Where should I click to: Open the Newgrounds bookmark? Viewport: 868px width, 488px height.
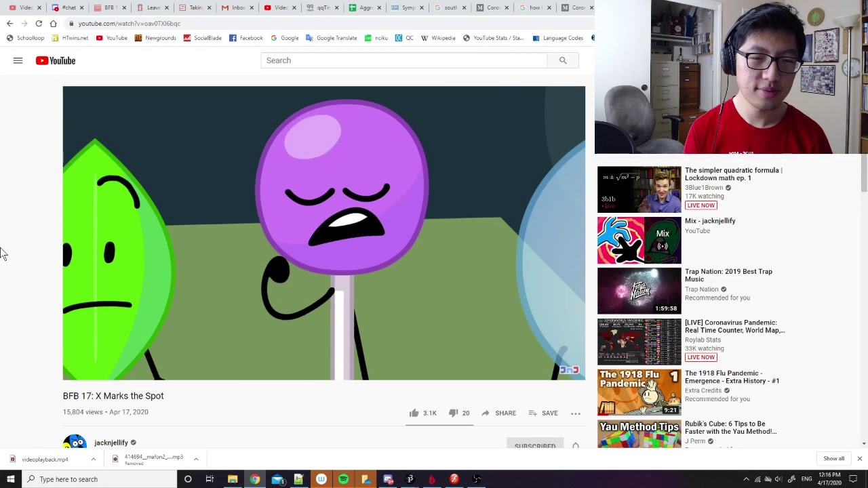click(155, 38)
